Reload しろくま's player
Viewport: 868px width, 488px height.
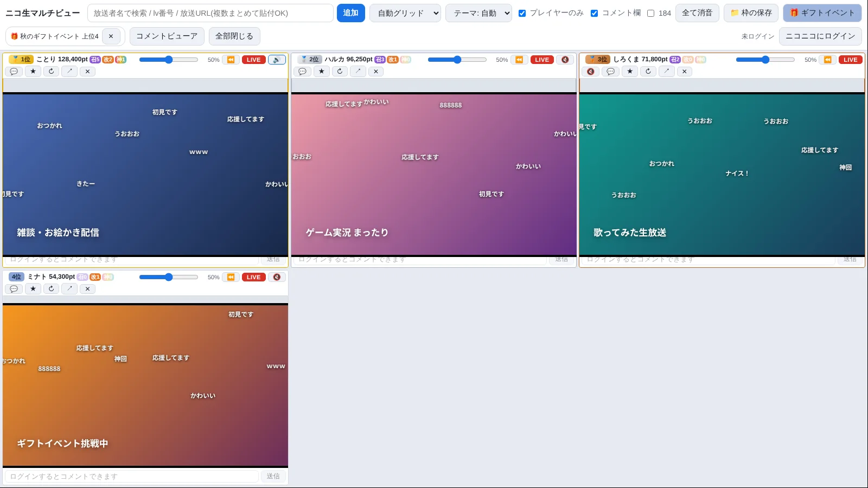(x=648, y=72)
